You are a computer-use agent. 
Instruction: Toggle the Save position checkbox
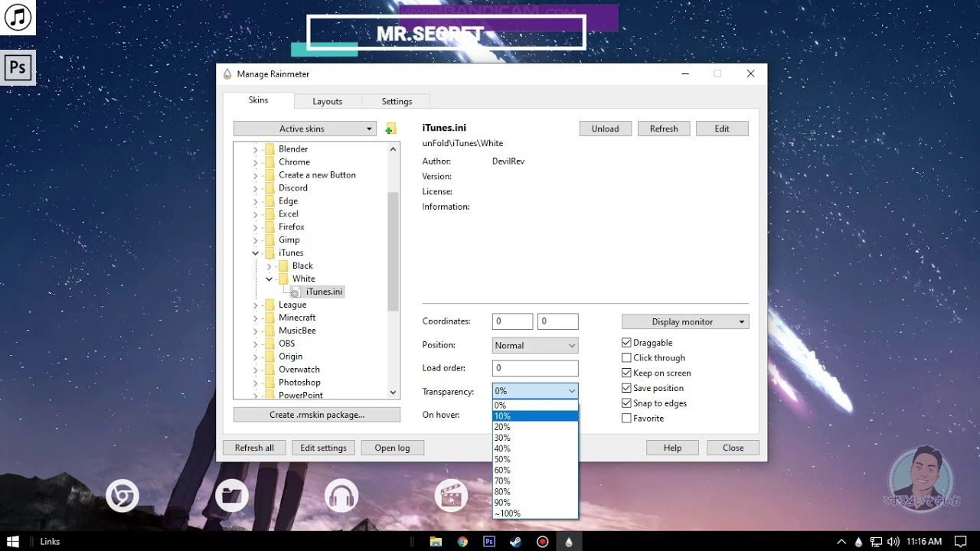(626, 388)
